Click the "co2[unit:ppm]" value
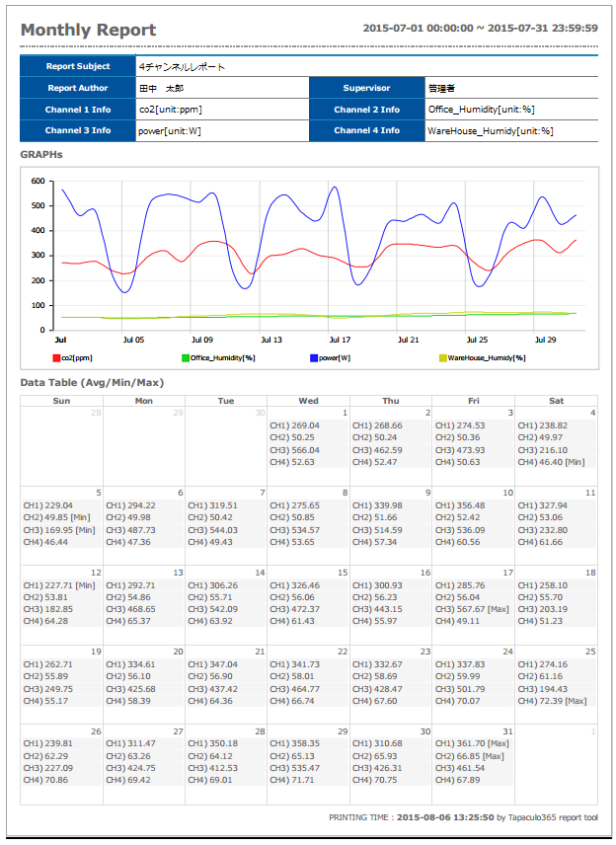The width and height of the screenshot is (616, 845). 171,110
